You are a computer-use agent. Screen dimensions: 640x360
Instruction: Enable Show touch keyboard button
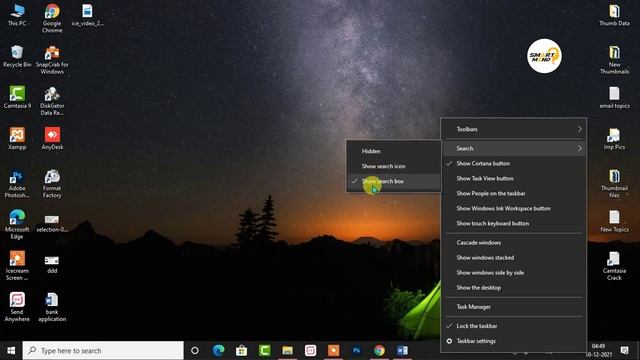click(514, 224)
